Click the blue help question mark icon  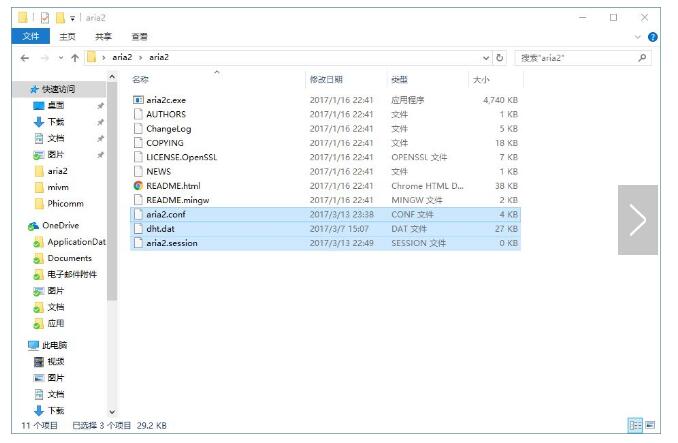(x=652, y=37)
